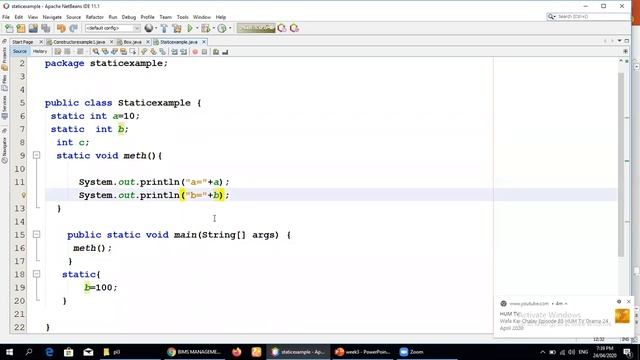Click the Redo toolbar icon
This screenshot has width=640, height=360.
(73, 28)
